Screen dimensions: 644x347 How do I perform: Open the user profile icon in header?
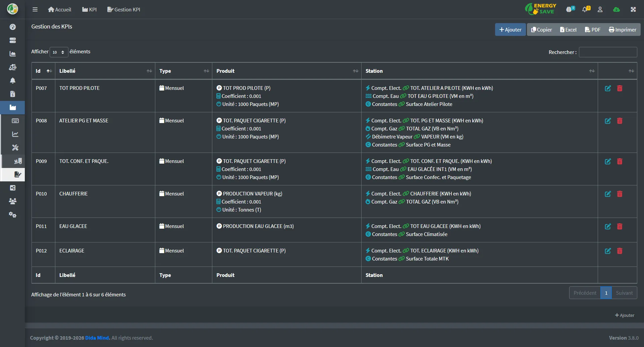(600, 9)
